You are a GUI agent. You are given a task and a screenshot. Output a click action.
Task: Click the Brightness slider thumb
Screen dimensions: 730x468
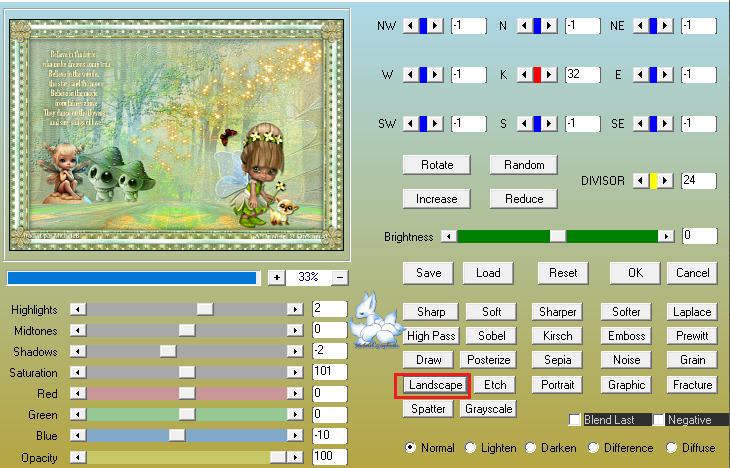(x=558, y=237)
